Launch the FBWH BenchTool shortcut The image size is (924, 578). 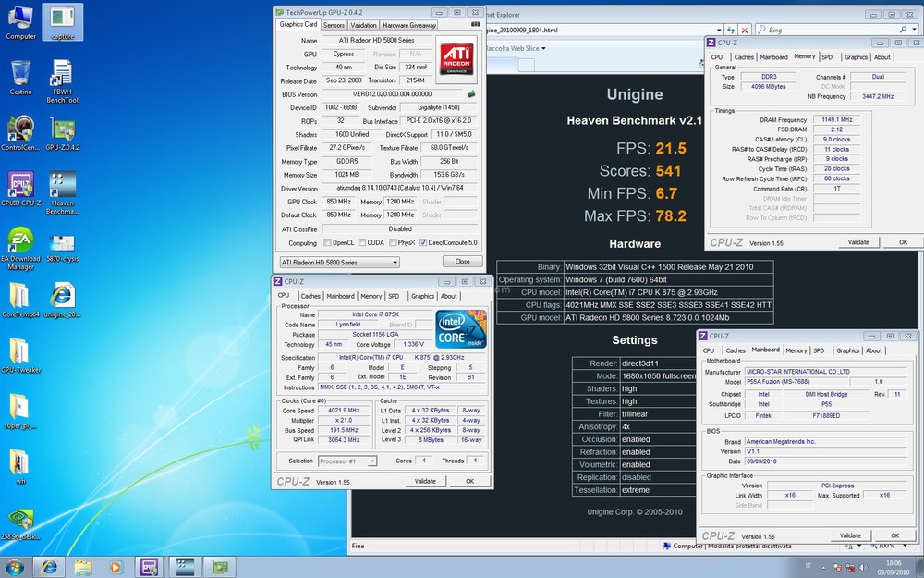click(x=63, y=81)
